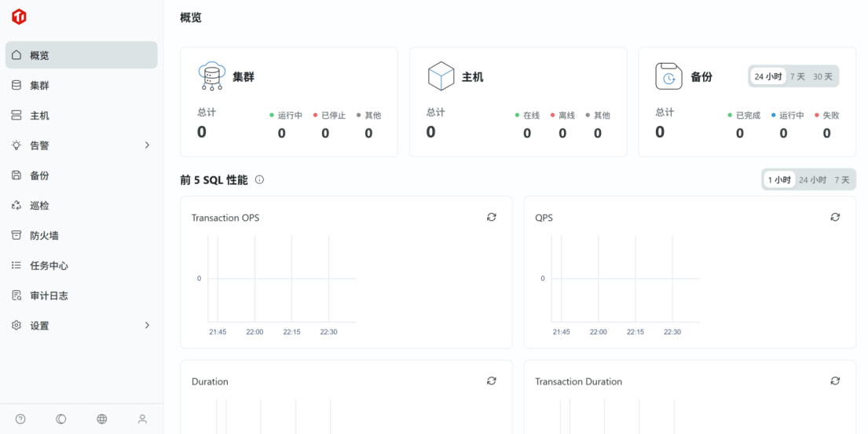Open 任务中心 from the sidebar
Viewport: 868px width, 434px height.
click(49, 266)
